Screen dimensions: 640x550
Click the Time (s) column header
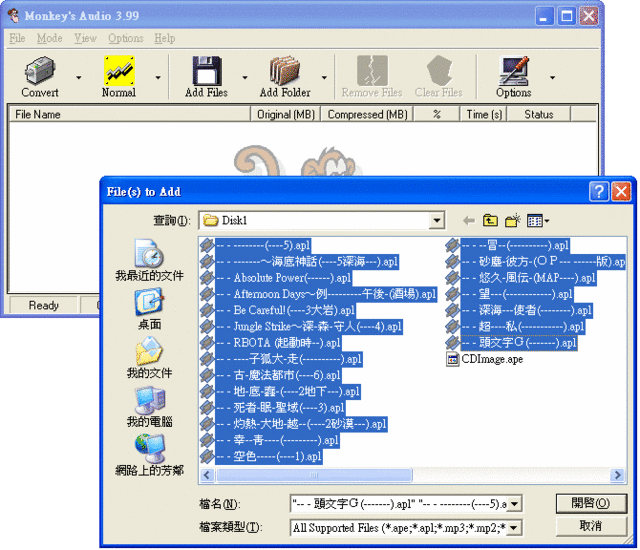tap(484, 114)
